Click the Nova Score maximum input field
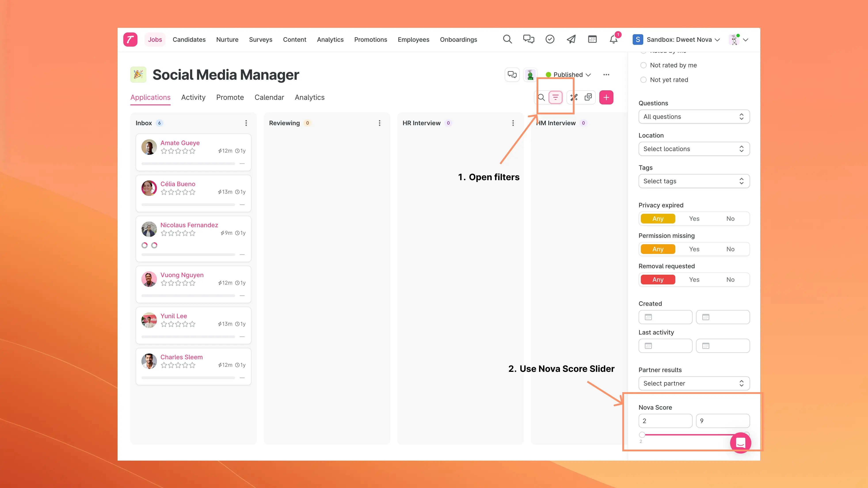The width and height of the screenshot is (868, 488). pos(723,421)
